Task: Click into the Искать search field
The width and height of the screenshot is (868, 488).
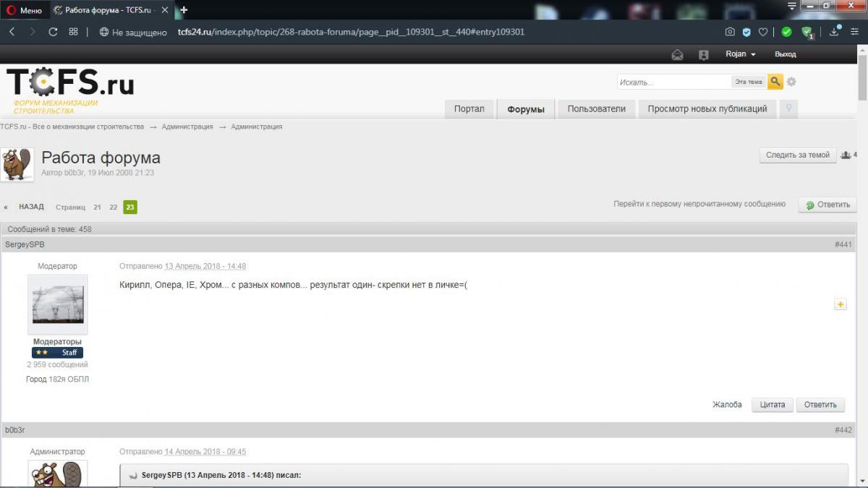Action: click(x=674, y=82)
